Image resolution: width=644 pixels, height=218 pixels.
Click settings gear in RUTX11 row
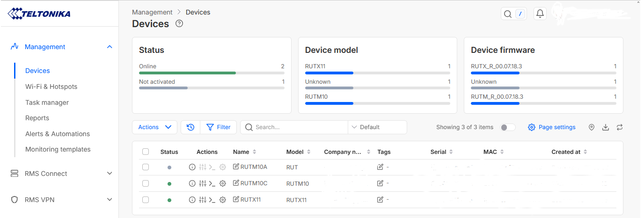pyautogui.click(x=223, y=200)
